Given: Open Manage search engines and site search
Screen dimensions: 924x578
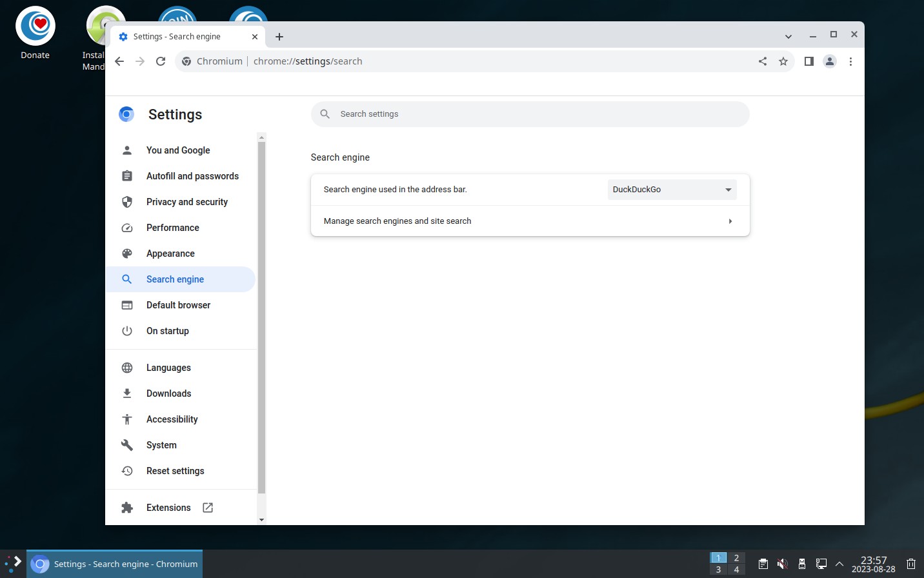Looking at the screenshot, I should (530, 221).
